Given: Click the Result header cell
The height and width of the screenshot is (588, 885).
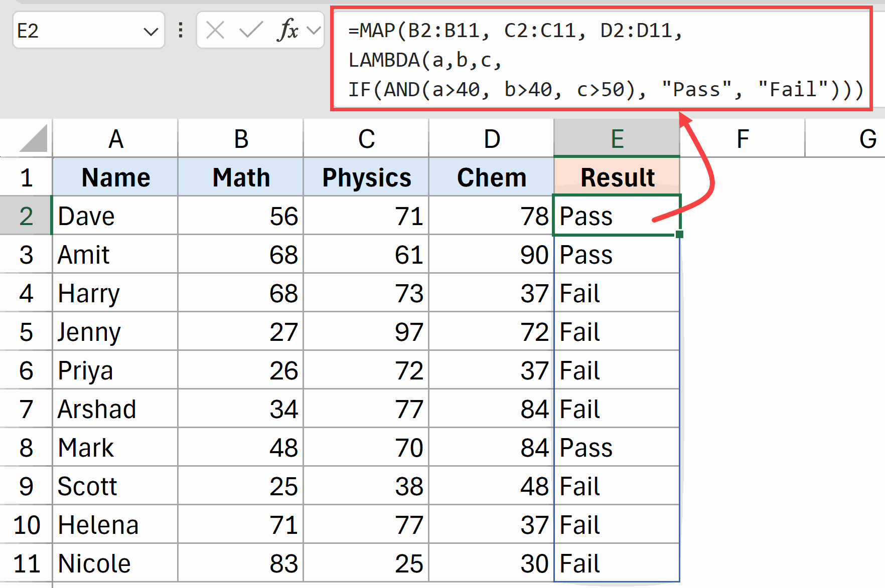Looking at the screenshot, I should (x=616, y=176).
